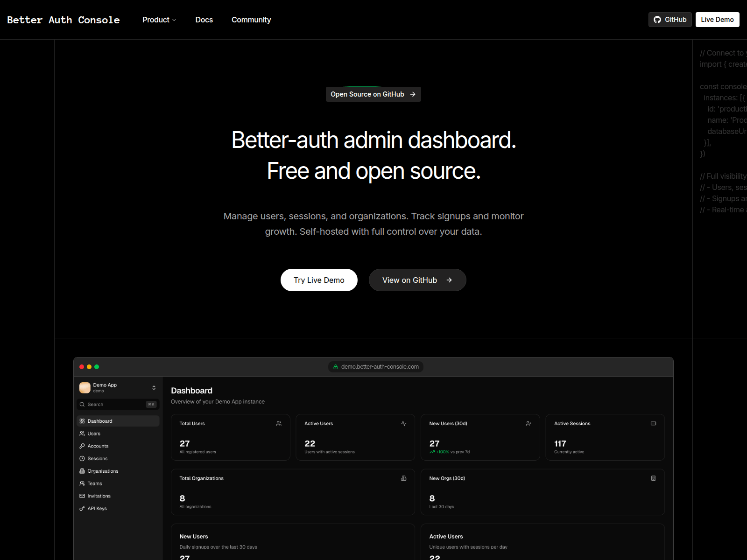Click the Sessions clock icon in sidebar
The width and height of the screenshot is (747, 560).
(82, 459)
